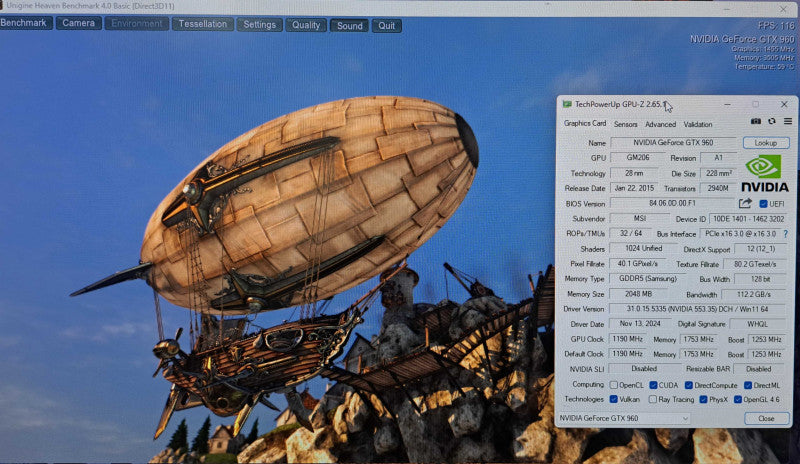Click the Lookup button
The width and height of the screenshot is (800, 464).
click(x=766, y=143)
